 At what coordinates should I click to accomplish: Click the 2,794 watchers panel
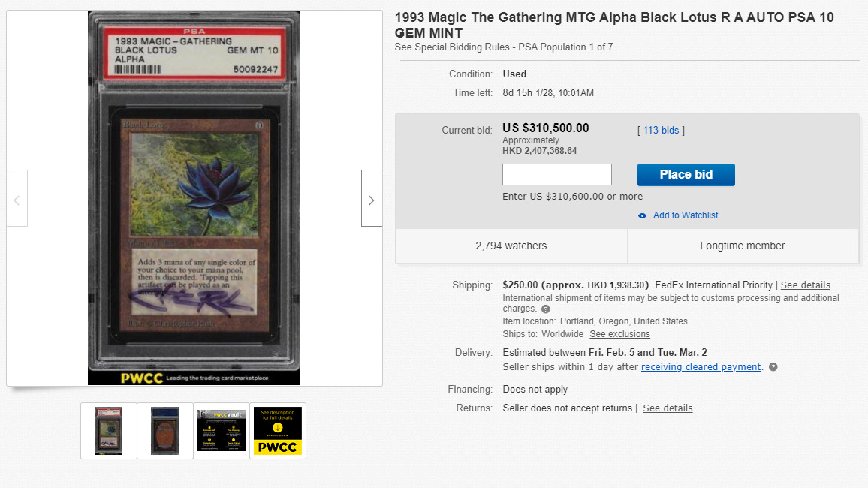[511, 246]
